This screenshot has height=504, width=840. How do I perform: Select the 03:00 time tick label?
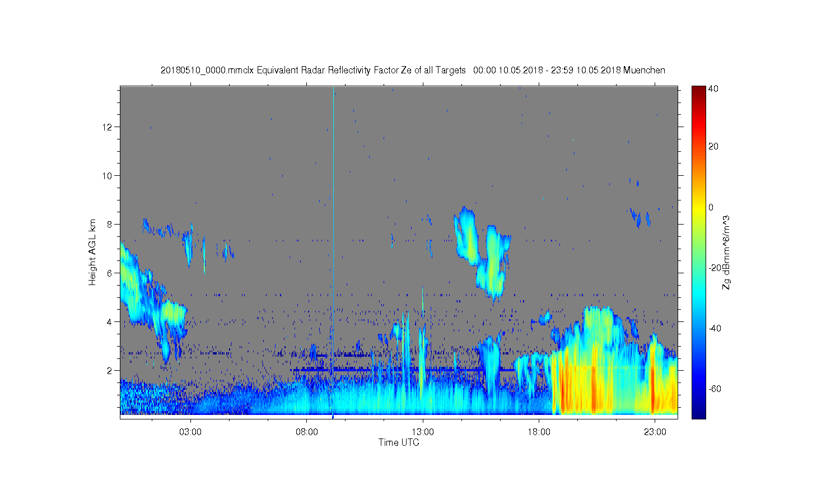(x=190, y=432)
